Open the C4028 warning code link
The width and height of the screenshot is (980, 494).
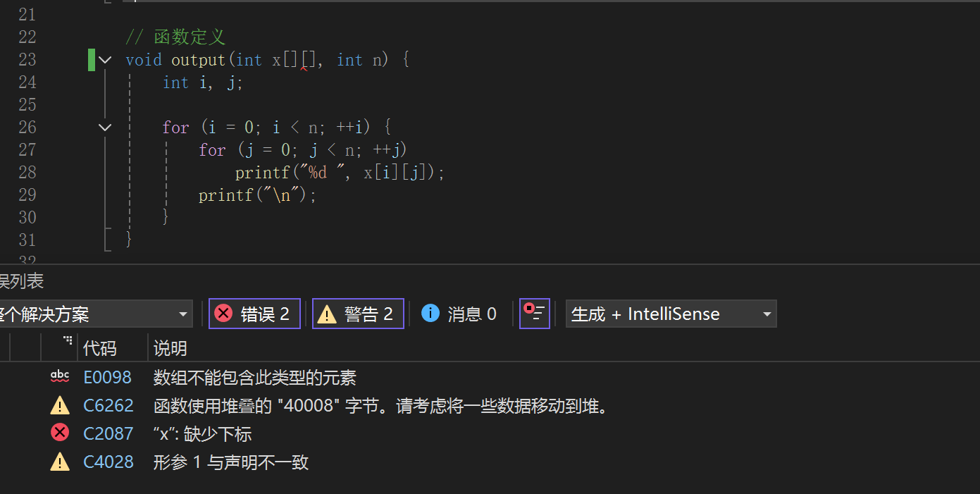point(108,462)
